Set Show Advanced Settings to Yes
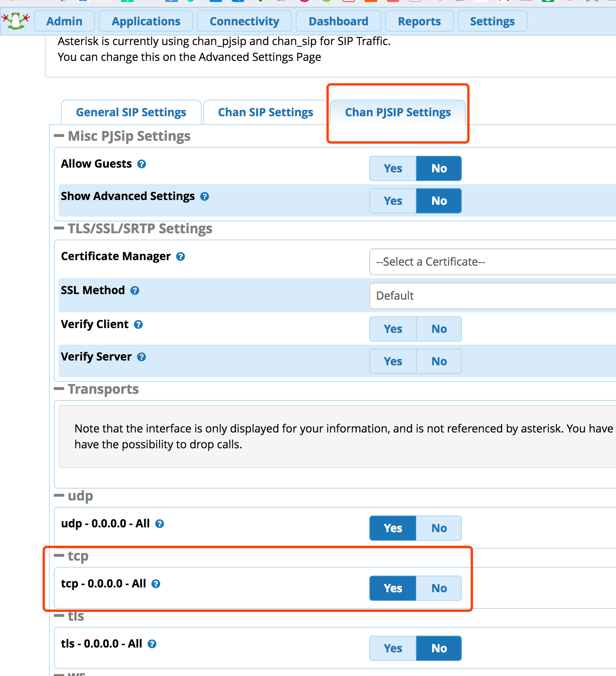 393,201
